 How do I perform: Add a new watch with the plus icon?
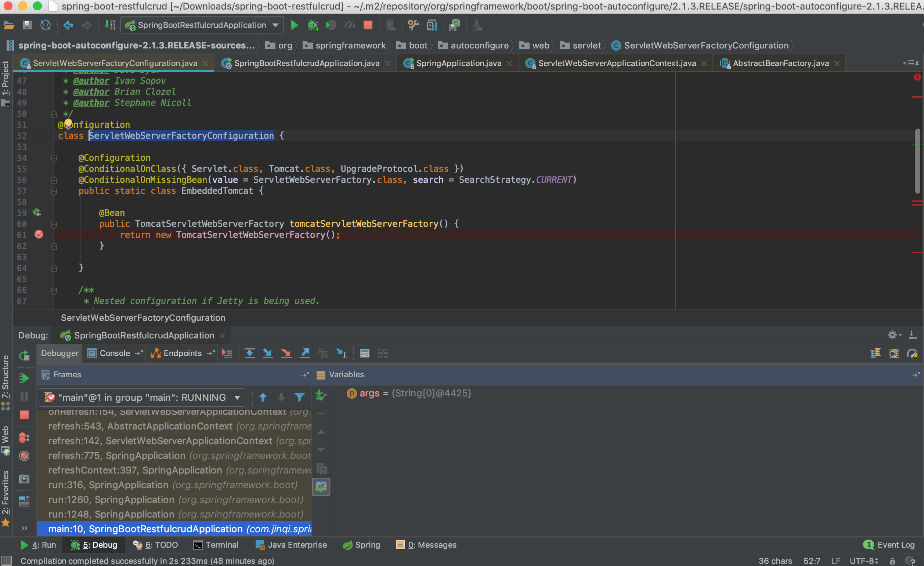point(321,395)
